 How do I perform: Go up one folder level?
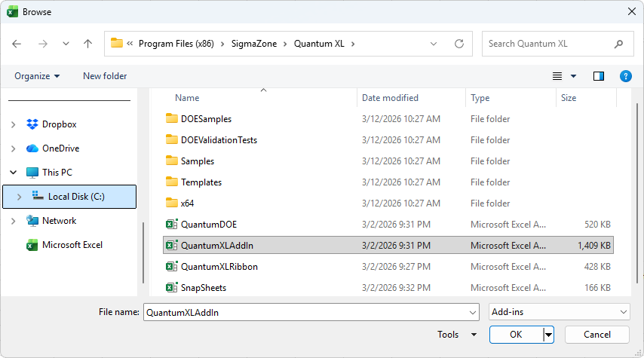[x=88, y=44]
